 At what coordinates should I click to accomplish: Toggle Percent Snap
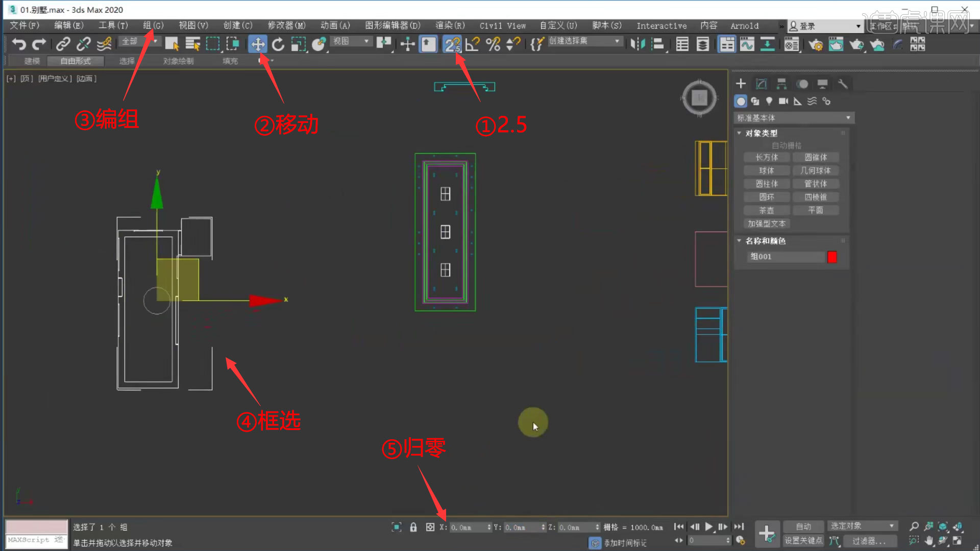(493, 44)
